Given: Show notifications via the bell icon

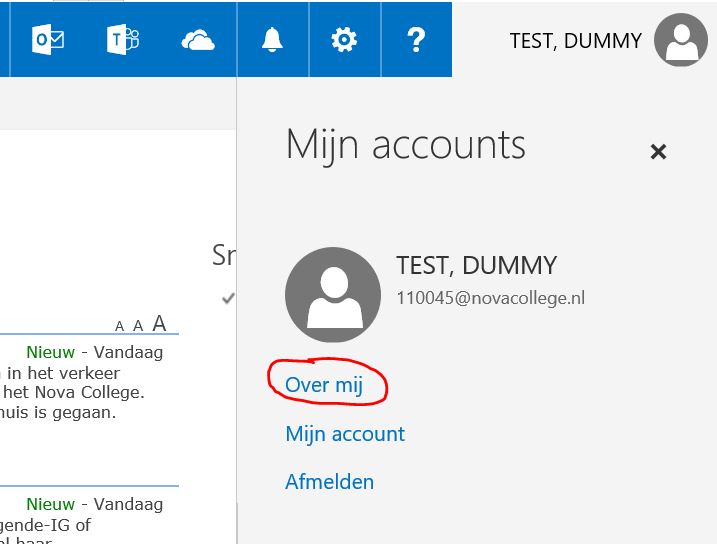Looking at the screenshot, I should click(272, 39).
